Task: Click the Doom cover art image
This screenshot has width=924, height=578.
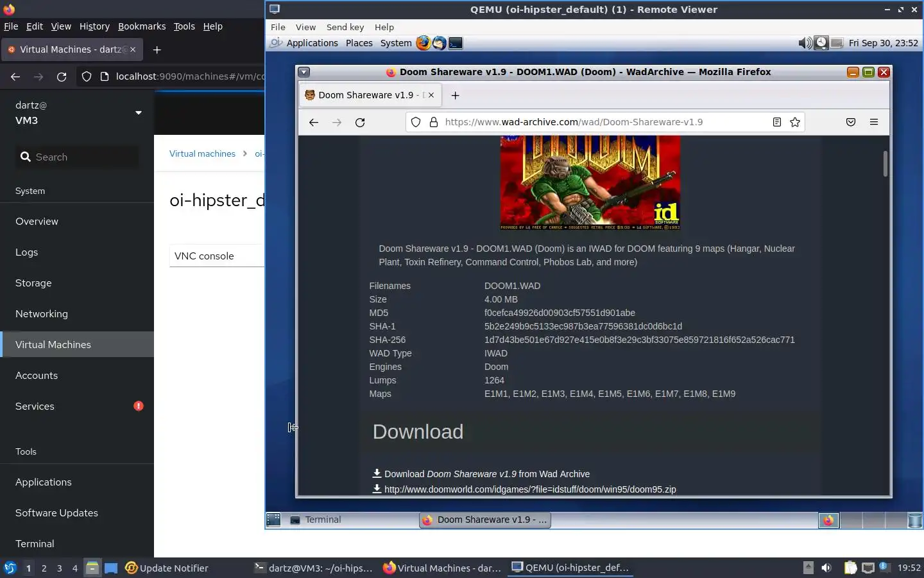Action: tap(590, 182)
